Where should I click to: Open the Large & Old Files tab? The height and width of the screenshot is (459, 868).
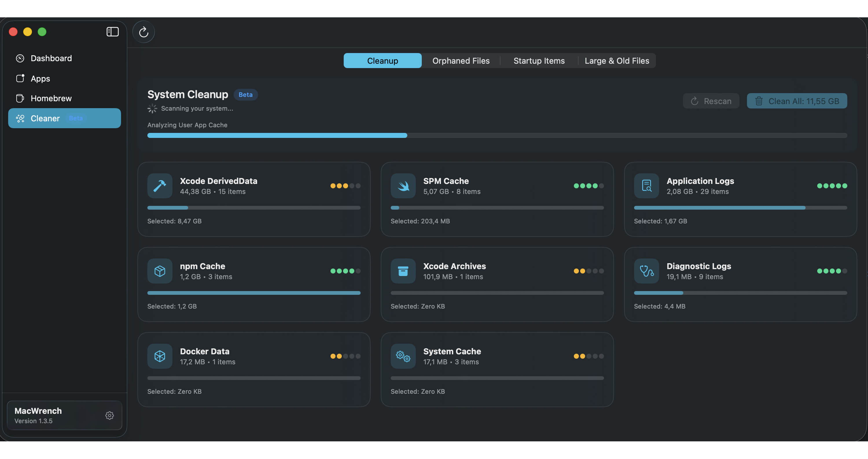click(617, 61)
